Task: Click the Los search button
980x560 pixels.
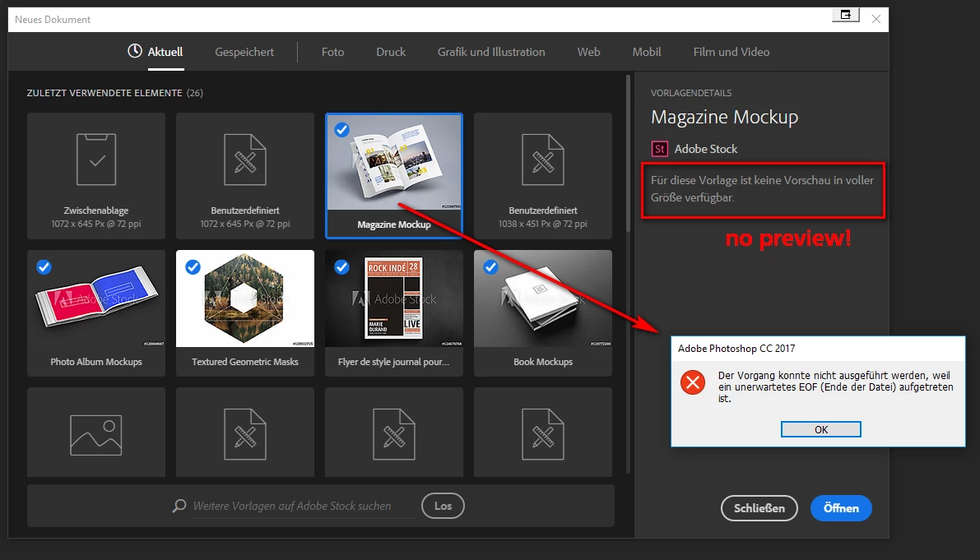Action: (444, 506)
